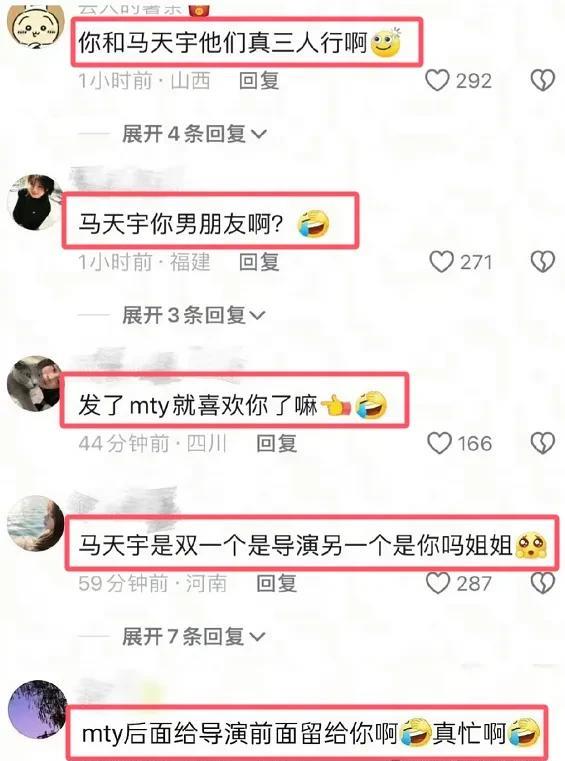Dislike the Shanxi user's comment
The height and width of the screenshot is (761, 565).
pyautogui.click(x=543, y=80)
